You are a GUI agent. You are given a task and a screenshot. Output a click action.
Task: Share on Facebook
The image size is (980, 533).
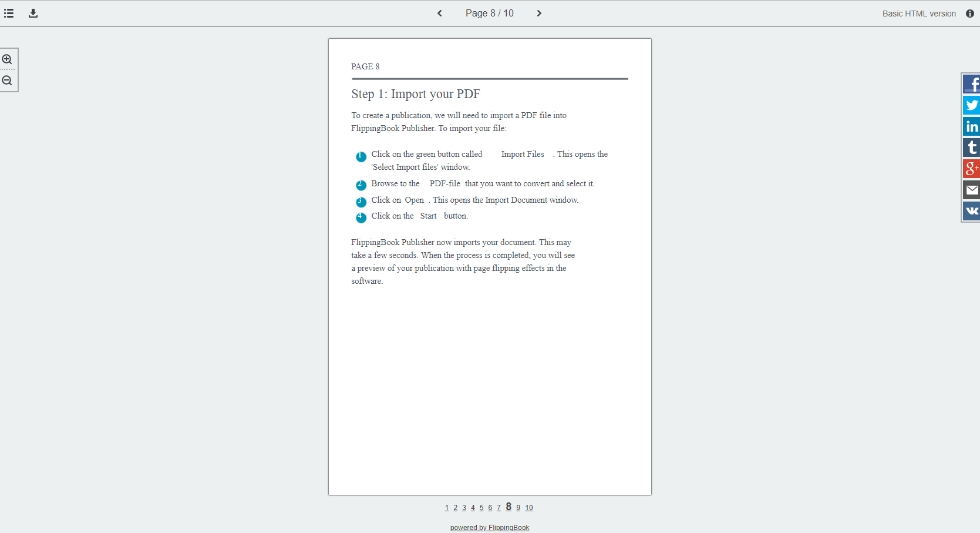coord(972,84)
